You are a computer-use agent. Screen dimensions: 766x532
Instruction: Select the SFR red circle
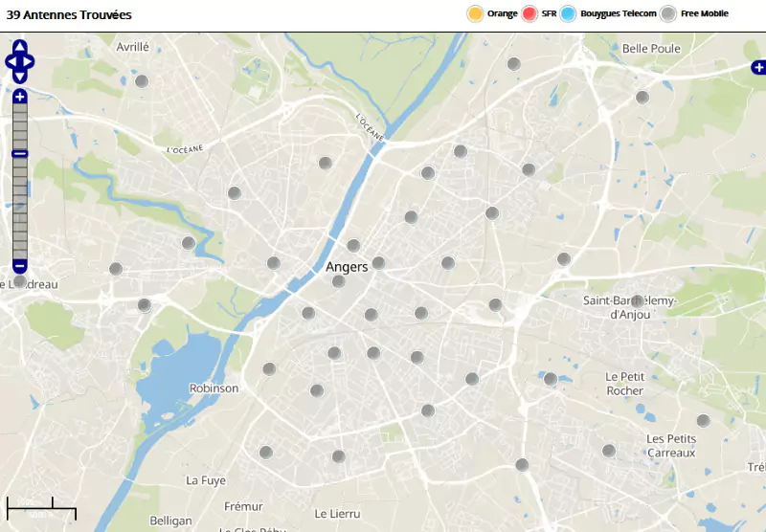[x=529, y=13]
